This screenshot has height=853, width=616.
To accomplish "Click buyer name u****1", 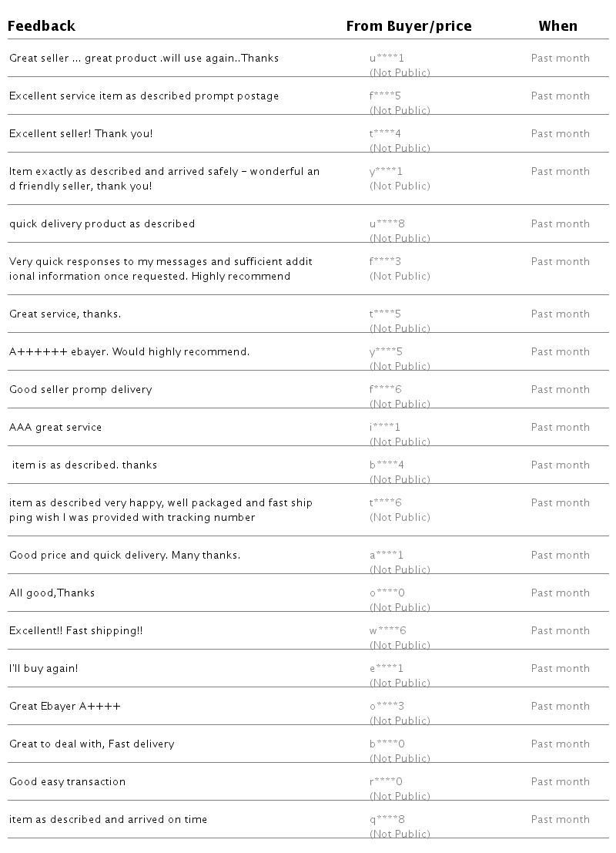I will [x=387, y=58].
